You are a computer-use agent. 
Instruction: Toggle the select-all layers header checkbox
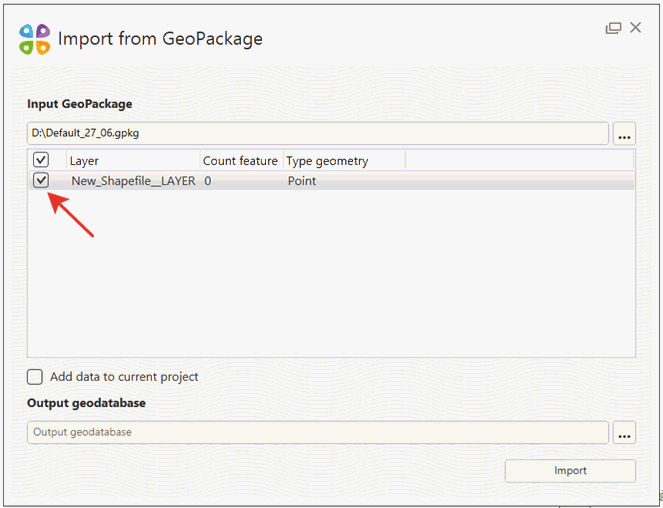[x=41, y=160]
